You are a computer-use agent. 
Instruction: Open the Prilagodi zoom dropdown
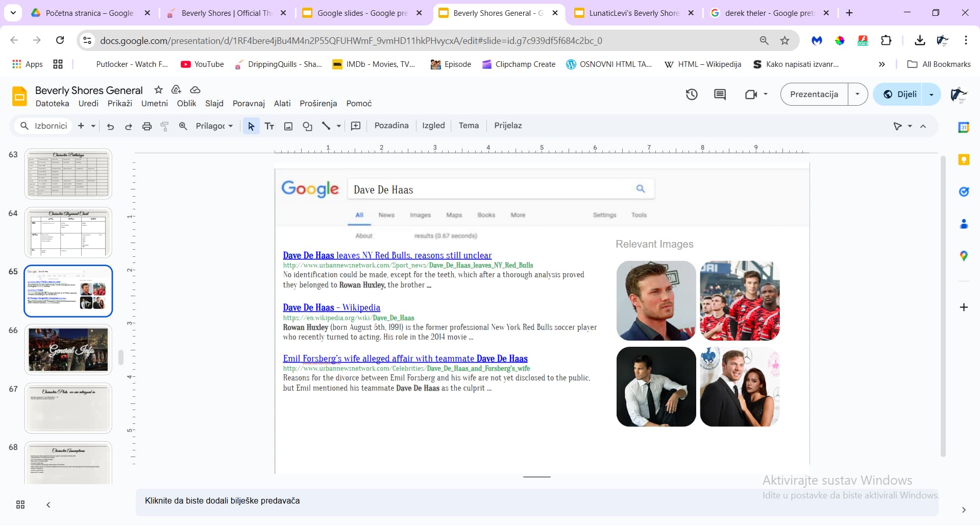tap(214, 126)
